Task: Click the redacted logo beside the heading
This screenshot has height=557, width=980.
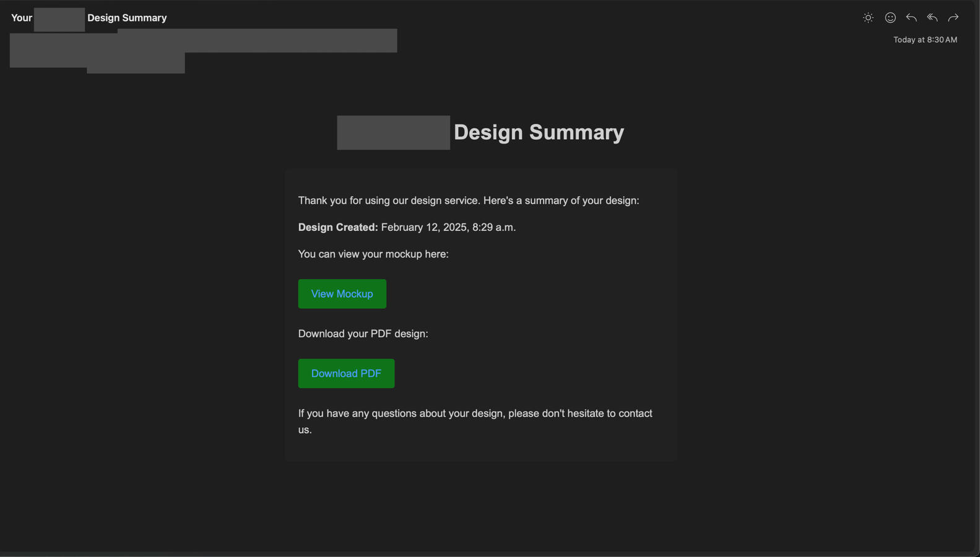Action: click(393, 132)
